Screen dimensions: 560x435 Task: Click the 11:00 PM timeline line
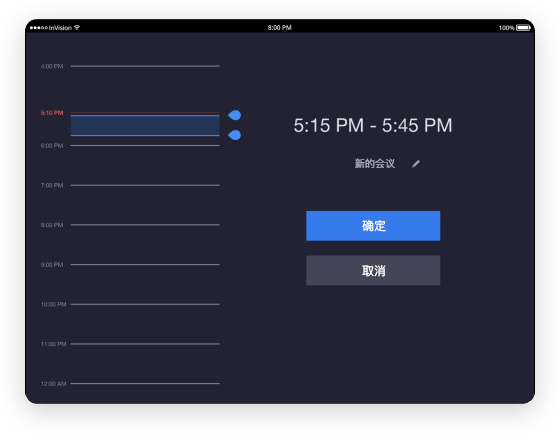pyautogui.click(x=145, y=344)
